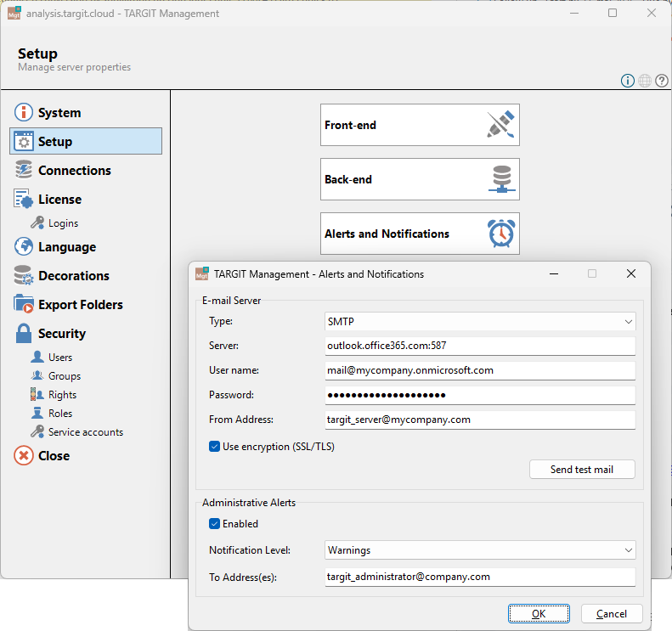Click Cancel in Alerts dialog
The width and height of the screenshot is (672, 631).
point(612,613)
